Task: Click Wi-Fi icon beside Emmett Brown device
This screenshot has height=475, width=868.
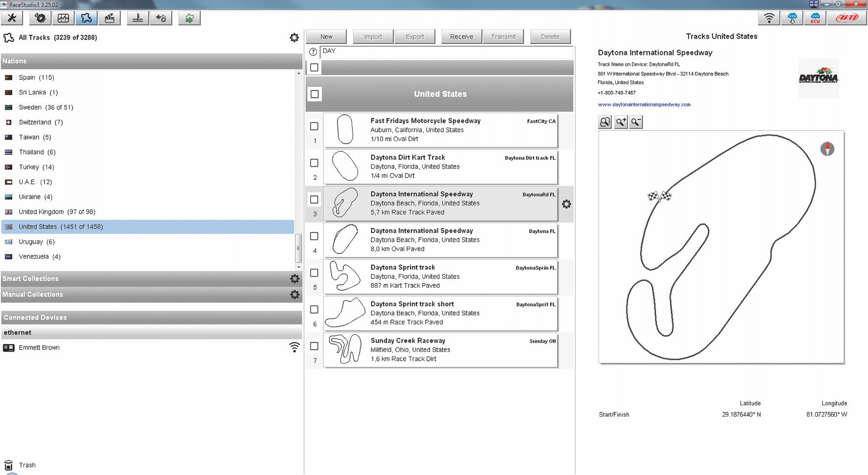Action: click(x=294, y=347)
